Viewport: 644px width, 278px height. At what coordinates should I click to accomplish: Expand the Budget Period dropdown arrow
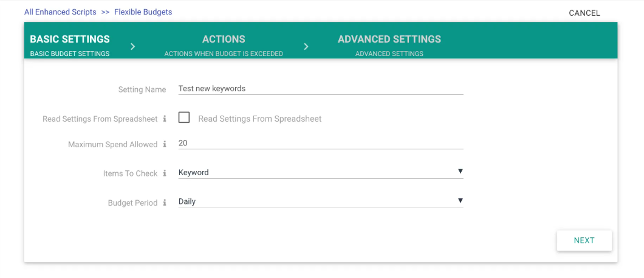tap(460, 201)
